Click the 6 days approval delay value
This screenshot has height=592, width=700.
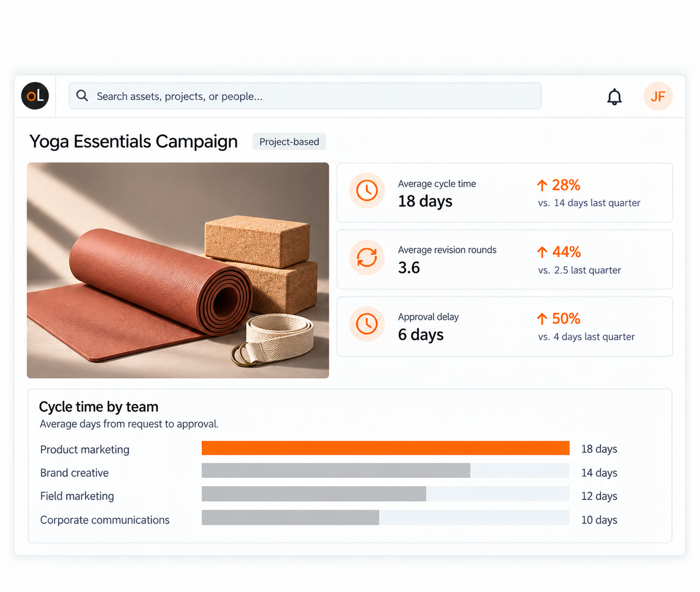click(421, 335)
